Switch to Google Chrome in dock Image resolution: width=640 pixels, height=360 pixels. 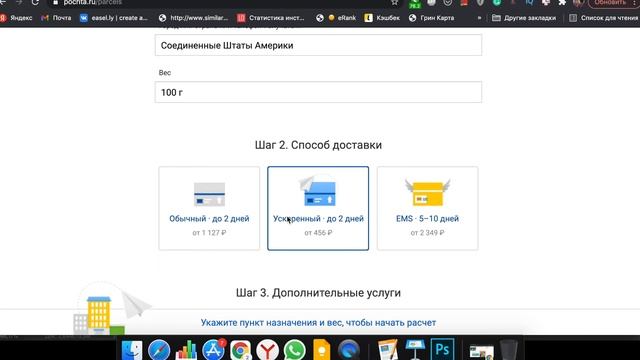[x=240, y=350]
